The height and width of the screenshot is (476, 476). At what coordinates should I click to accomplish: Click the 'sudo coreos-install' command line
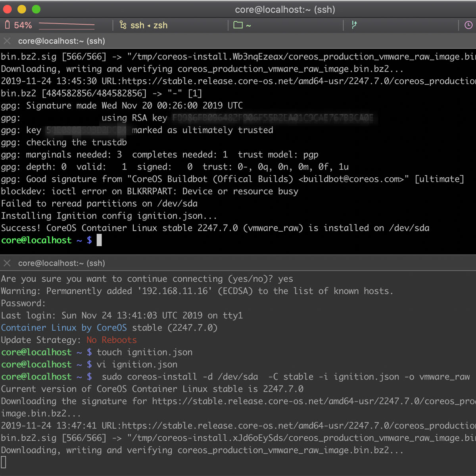(286, 377)
